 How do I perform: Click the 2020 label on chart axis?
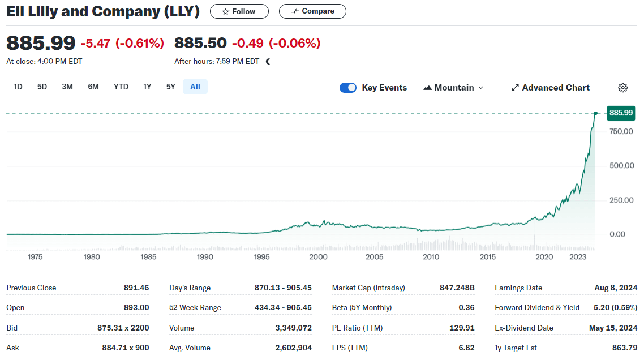point(544,257)
